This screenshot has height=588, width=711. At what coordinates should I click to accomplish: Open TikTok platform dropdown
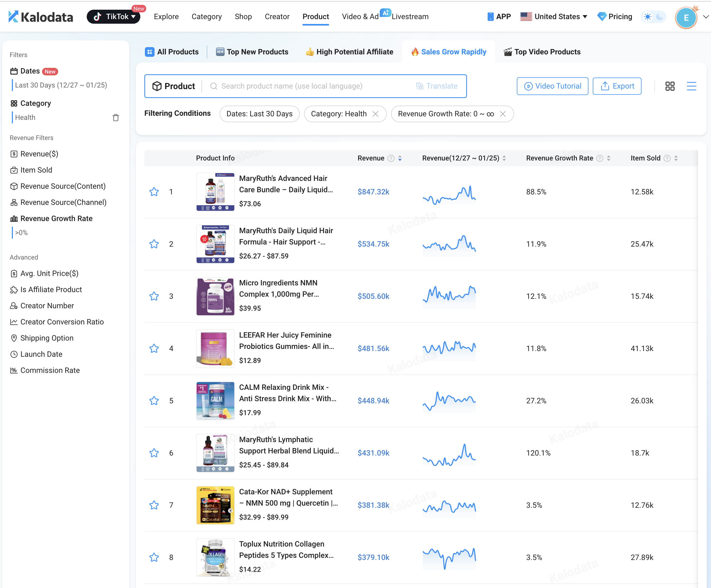tap(114, 17)
